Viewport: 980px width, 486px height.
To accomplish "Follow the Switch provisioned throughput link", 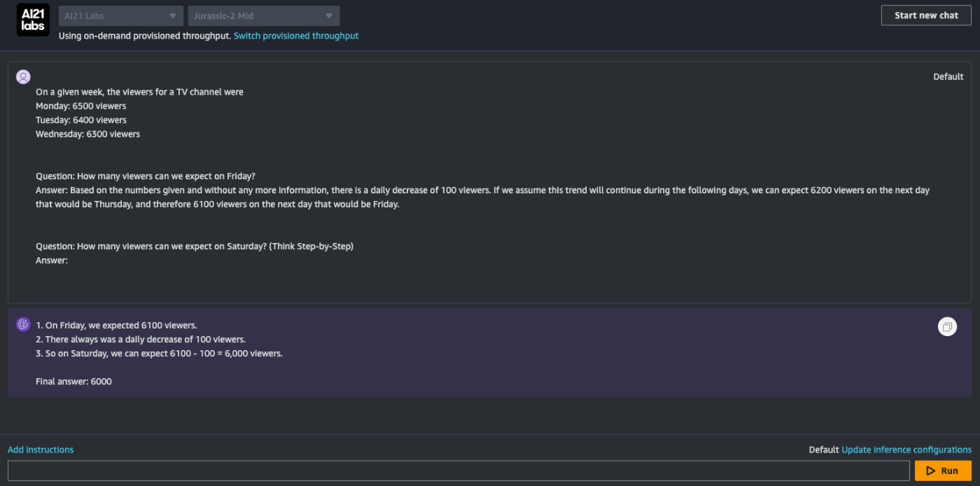I will pyautogui.click(x=296, y=36).
